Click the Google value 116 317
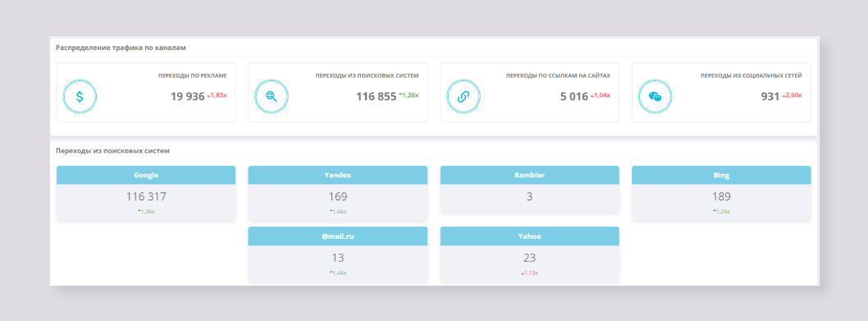Image resolution: width=868 pixels, height=321 pixels. (x=146, y=197)
